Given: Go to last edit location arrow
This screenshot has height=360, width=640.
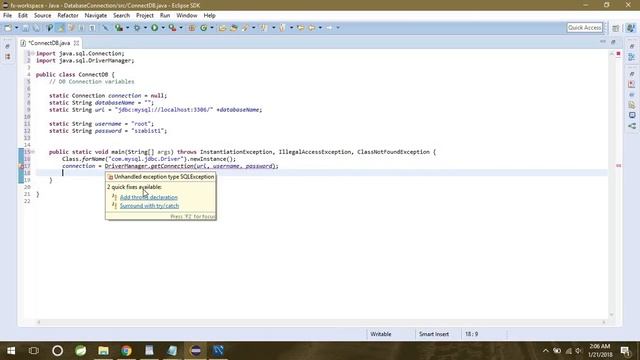Looking at the screenshot, I should [x=300, y=28].
